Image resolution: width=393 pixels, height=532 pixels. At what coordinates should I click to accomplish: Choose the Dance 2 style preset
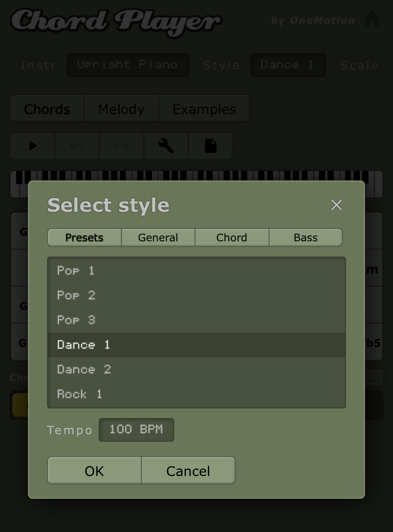pos(84,369)
